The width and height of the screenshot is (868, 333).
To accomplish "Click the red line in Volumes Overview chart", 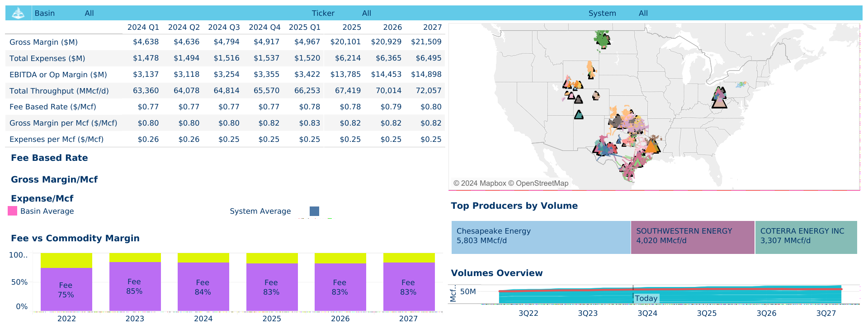I will point(670,290).
